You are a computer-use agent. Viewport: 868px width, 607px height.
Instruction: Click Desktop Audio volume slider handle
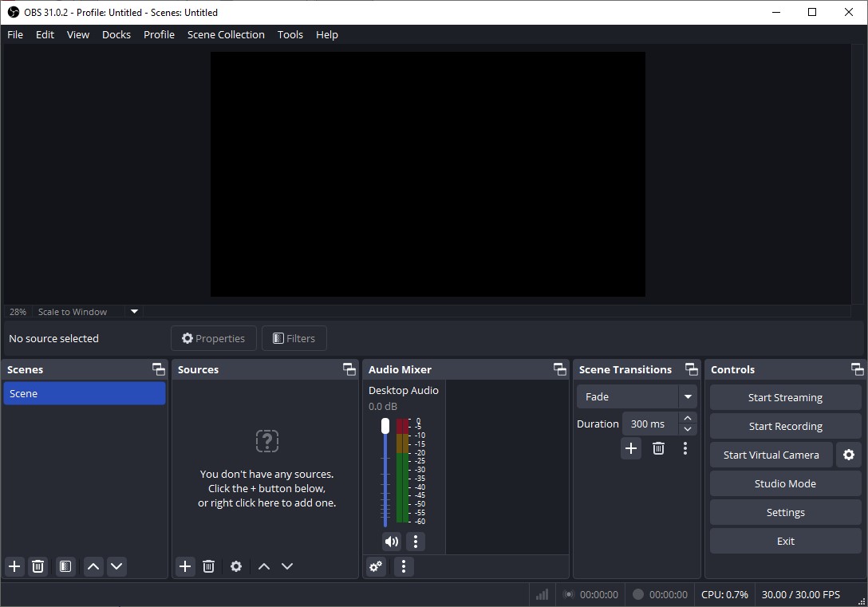click(x=385, y=426)
